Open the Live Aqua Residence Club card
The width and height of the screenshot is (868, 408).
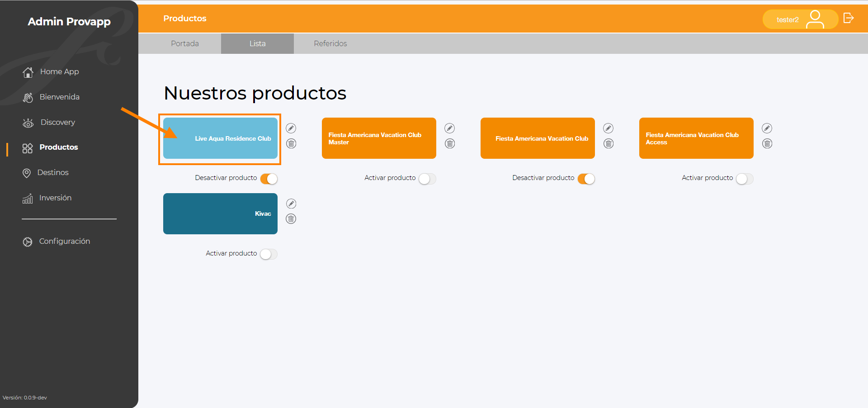click(220, 138)
